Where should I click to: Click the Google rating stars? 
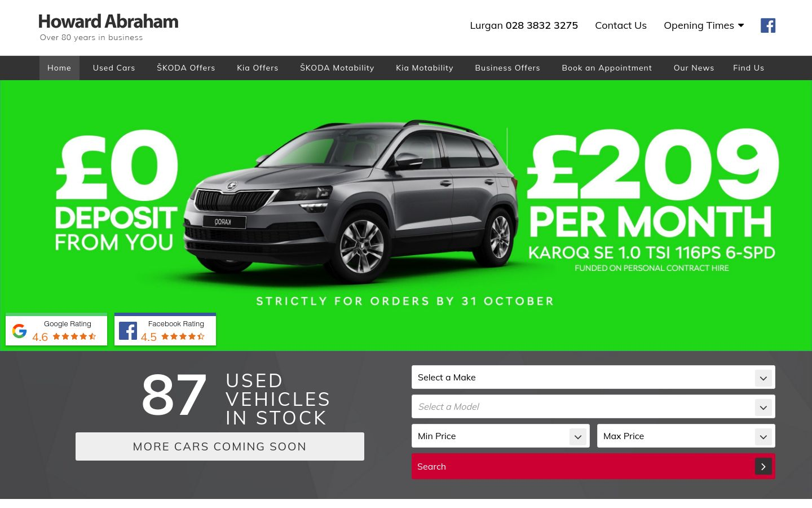coord(74,336)
